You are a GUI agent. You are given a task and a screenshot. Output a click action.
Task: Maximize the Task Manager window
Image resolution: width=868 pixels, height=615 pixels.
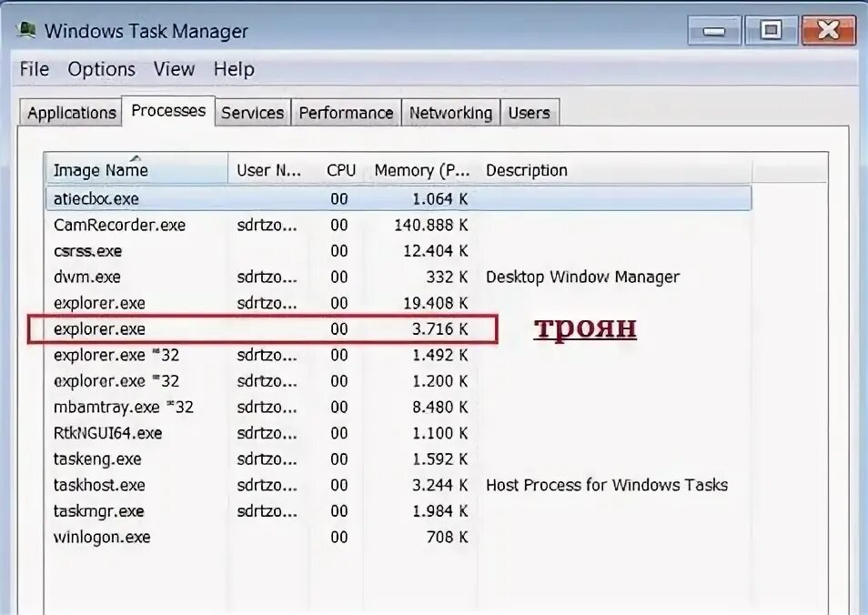(771, 30)
